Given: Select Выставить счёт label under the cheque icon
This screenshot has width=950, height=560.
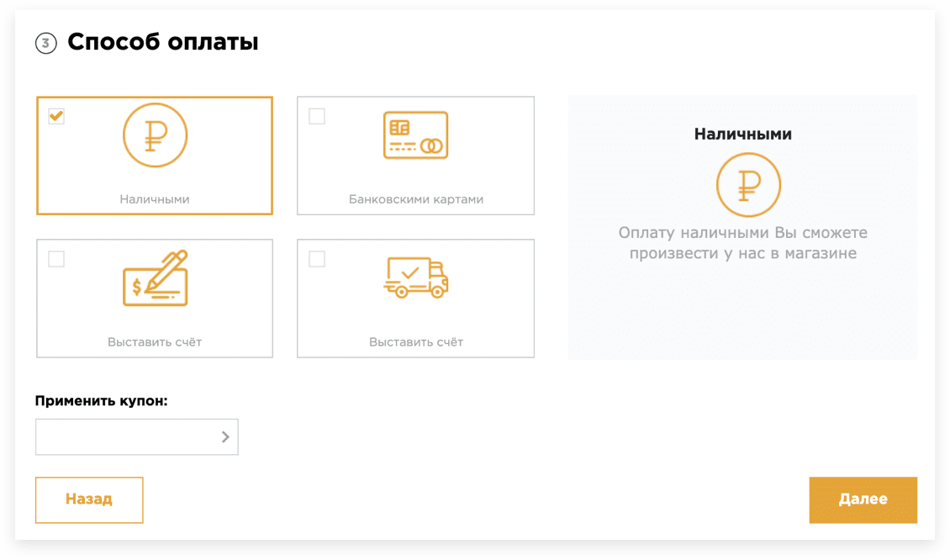Looking at the screenshot, I should coord(155,342).
